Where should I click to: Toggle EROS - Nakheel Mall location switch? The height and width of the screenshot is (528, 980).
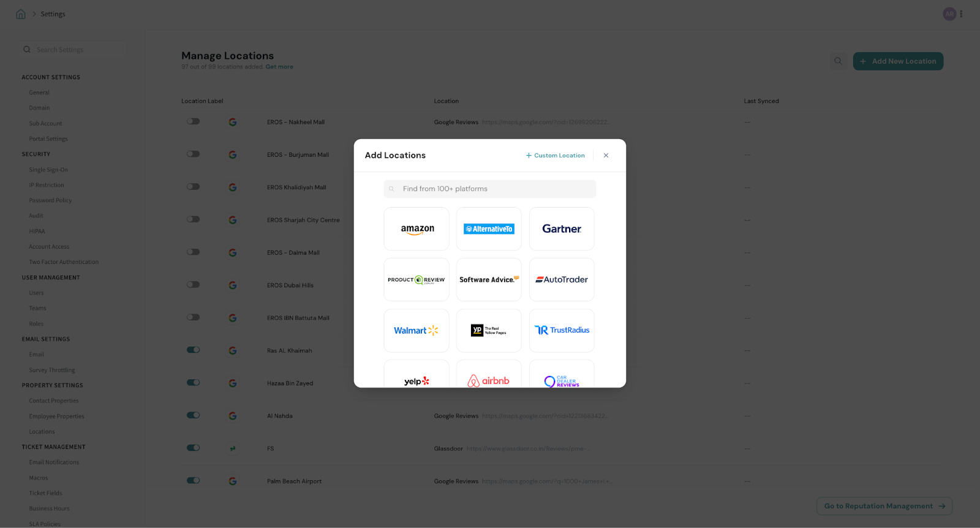point(194,121)
